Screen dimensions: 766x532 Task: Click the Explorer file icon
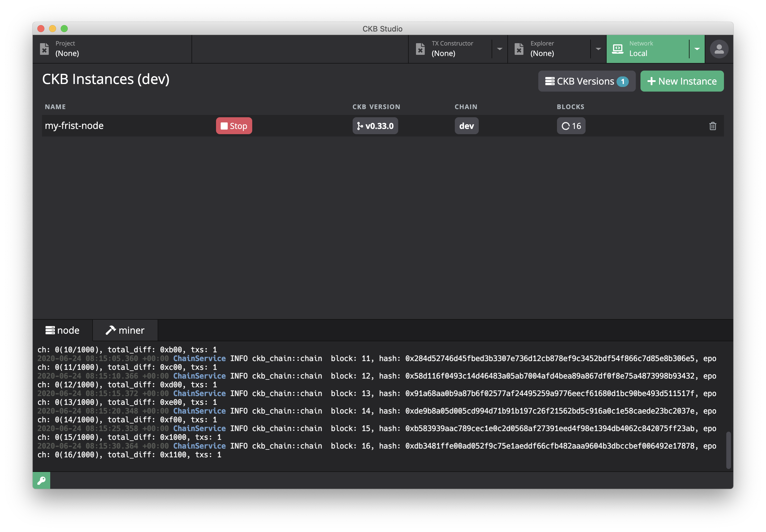click(x=519, y=49)
